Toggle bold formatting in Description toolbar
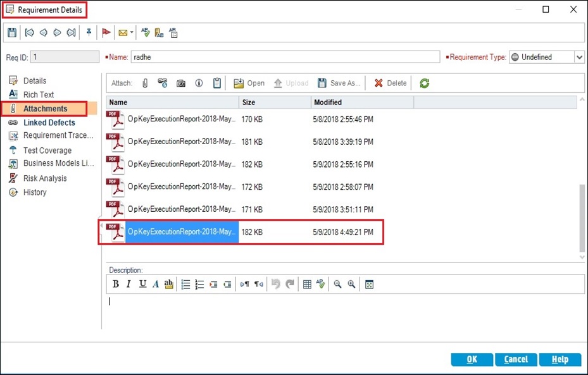The width and height of the screenshot is (588, 375). pos(115,285)
